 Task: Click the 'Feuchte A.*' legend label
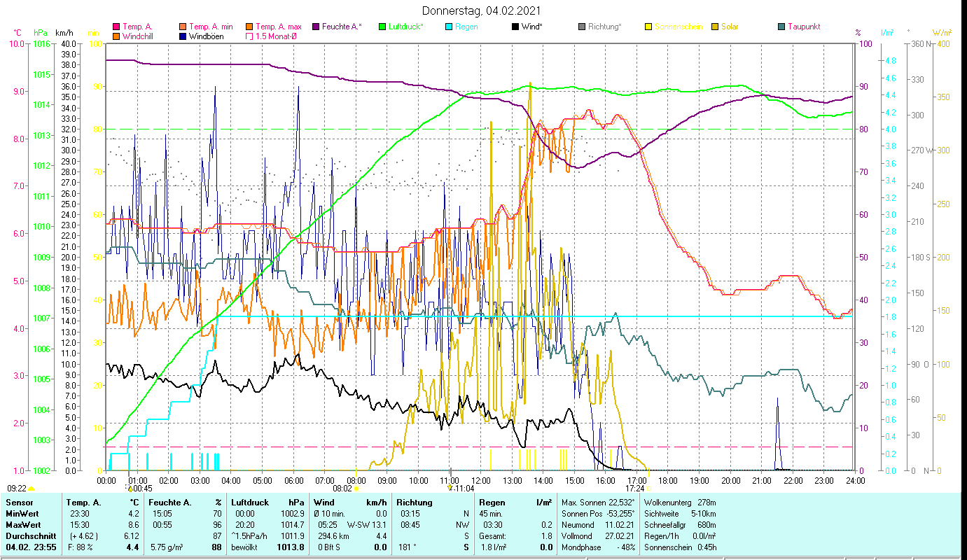coord(342,27)
